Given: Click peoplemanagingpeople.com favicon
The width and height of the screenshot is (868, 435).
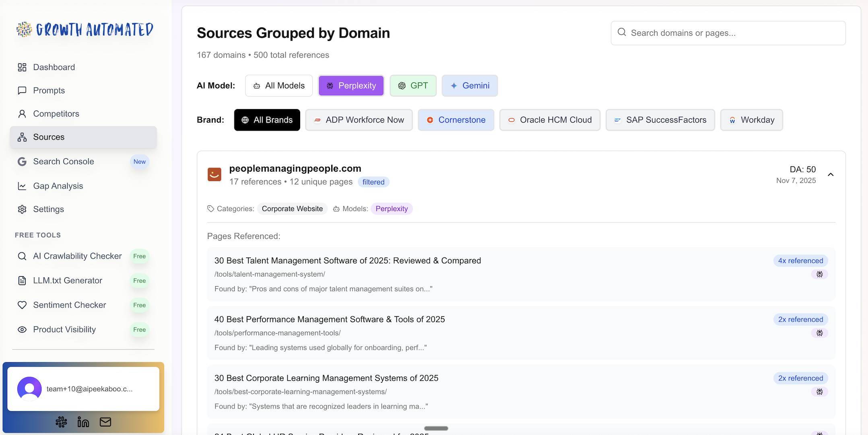Looking at the screenshot, I should point(214,174).
